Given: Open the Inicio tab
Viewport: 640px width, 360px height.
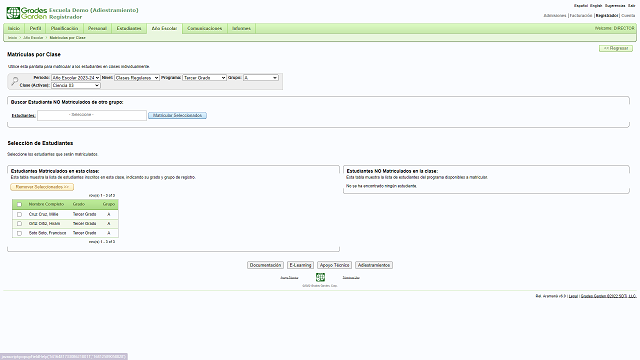Looking at the screenshot, I should [14, 29].
